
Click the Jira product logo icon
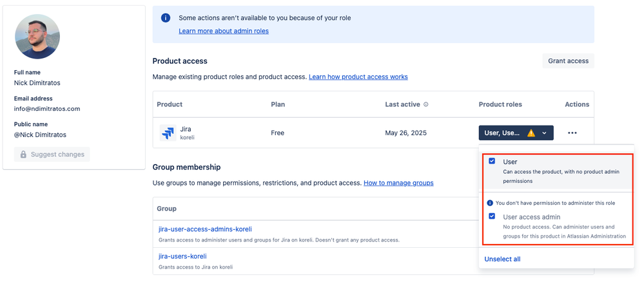click(168, 133)
